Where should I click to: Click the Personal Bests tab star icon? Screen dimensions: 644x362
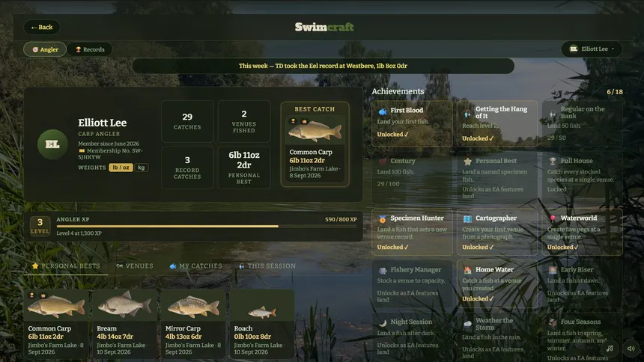[35, 266]
